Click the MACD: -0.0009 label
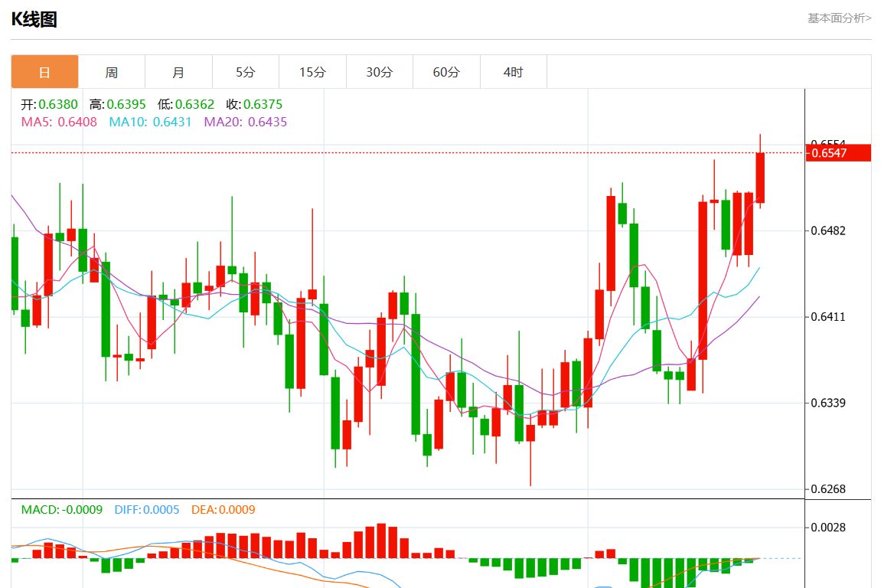Viewport: 881px width, 588px height. point(62,510)
